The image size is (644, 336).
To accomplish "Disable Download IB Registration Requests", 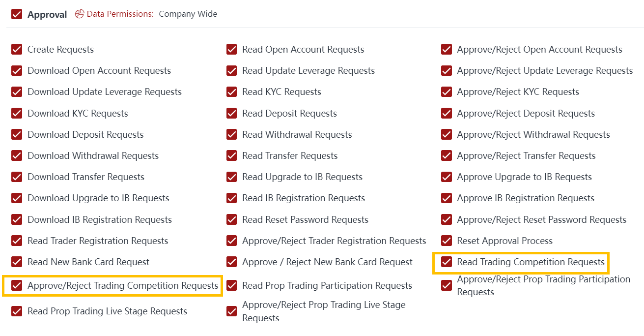I will point(17,220).
